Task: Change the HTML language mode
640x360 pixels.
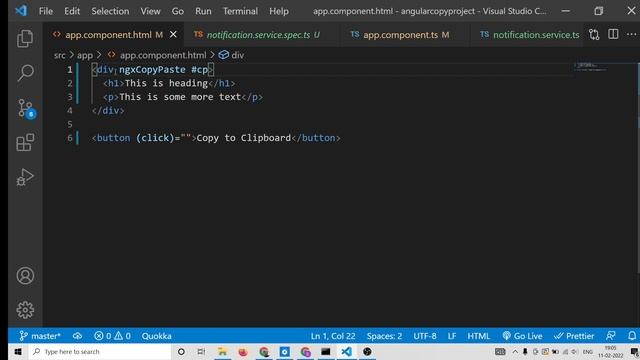Action: 478,336
